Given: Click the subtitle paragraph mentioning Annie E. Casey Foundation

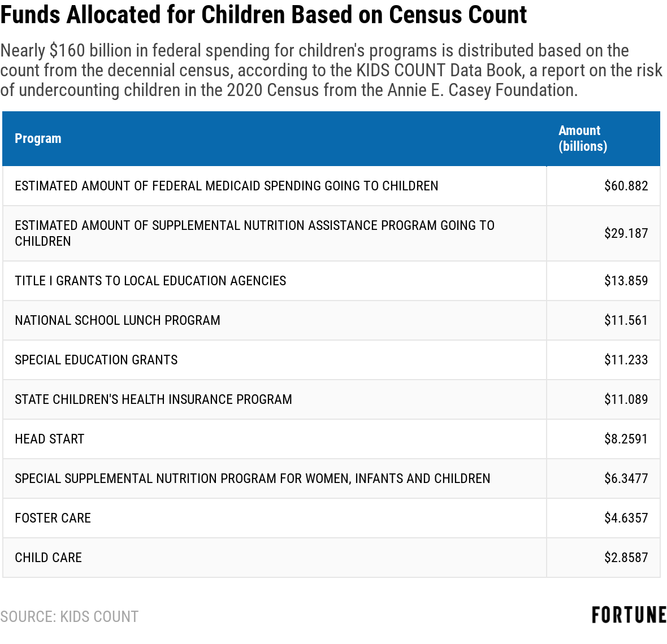Looking at the screenshot, I should [x=331, y=71].
